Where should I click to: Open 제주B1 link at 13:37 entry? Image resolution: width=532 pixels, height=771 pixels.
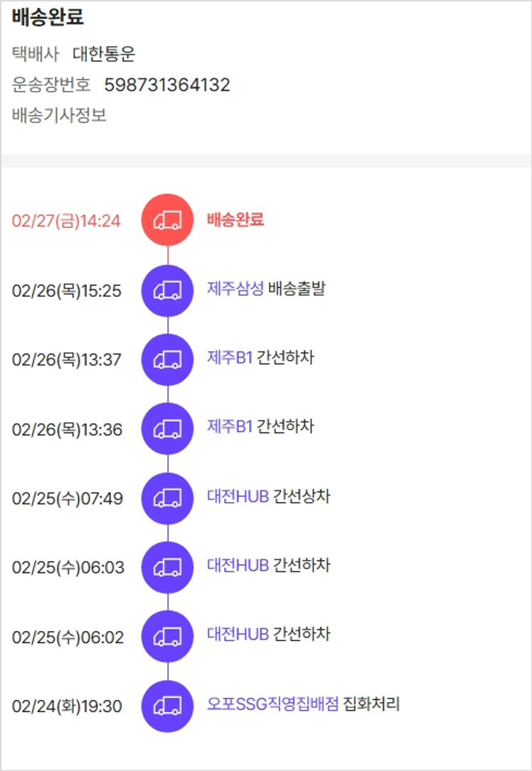(x=230, y=357)
